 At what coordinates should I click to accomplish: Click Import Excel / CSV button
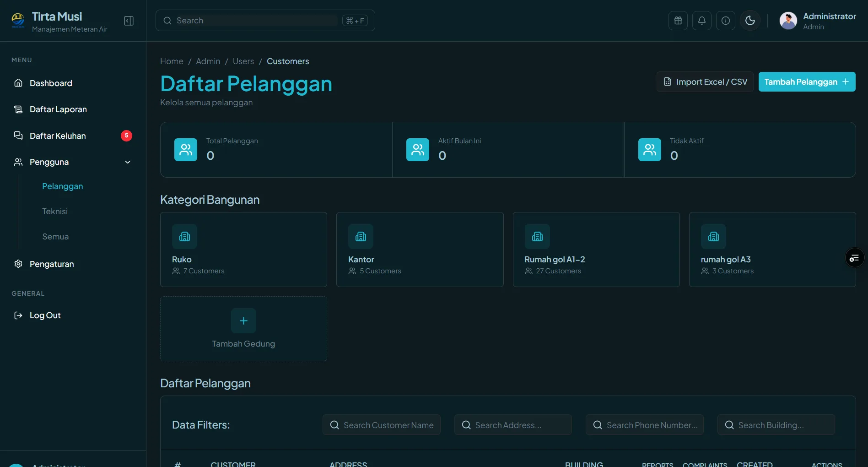click(x=705, y=81)
